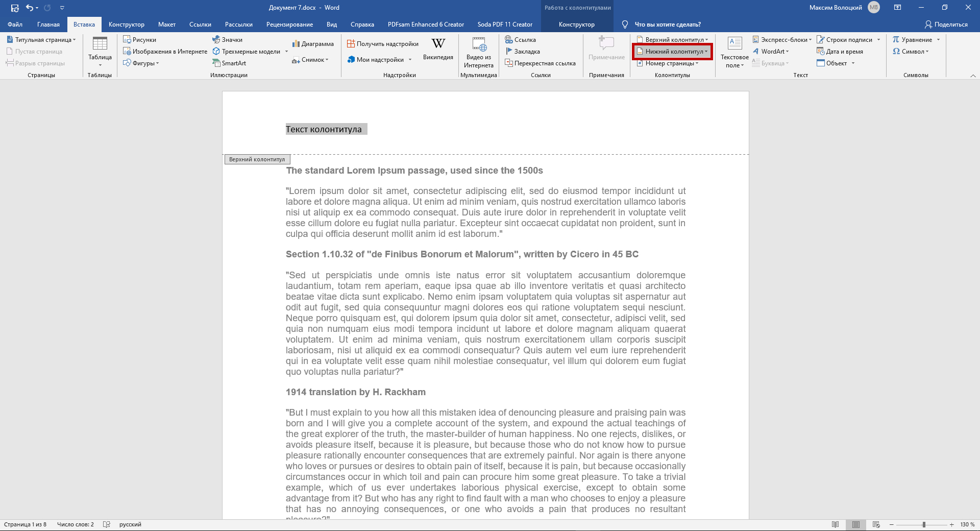Insert Symbol (Символ)
The width and height of the screenshot is (980, 531).
911,51
